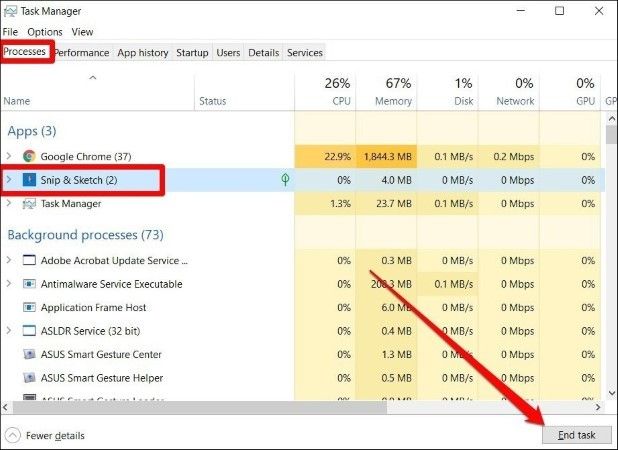Click the 1,844.3 MB memory cell
Screen dimensions: 618x450
point(387,156)
